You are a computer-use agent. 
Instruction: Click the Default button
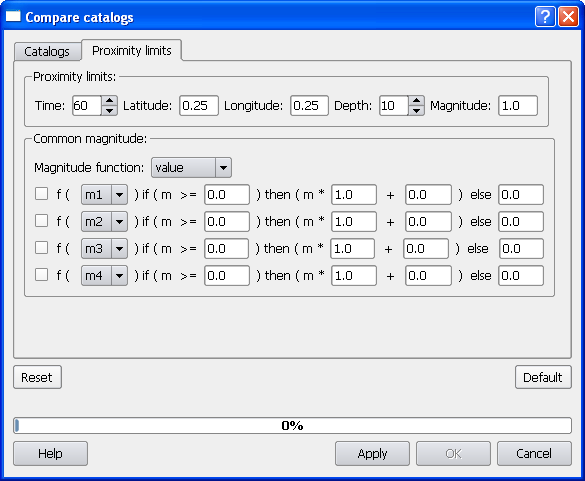543,377
